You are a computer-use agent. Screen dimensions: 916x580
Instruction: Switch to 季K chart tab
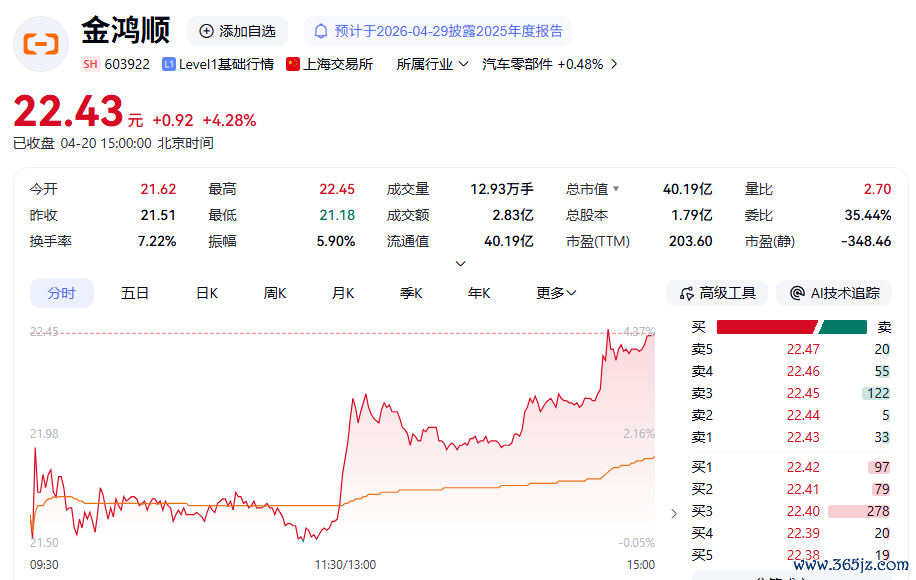[411, 293]
